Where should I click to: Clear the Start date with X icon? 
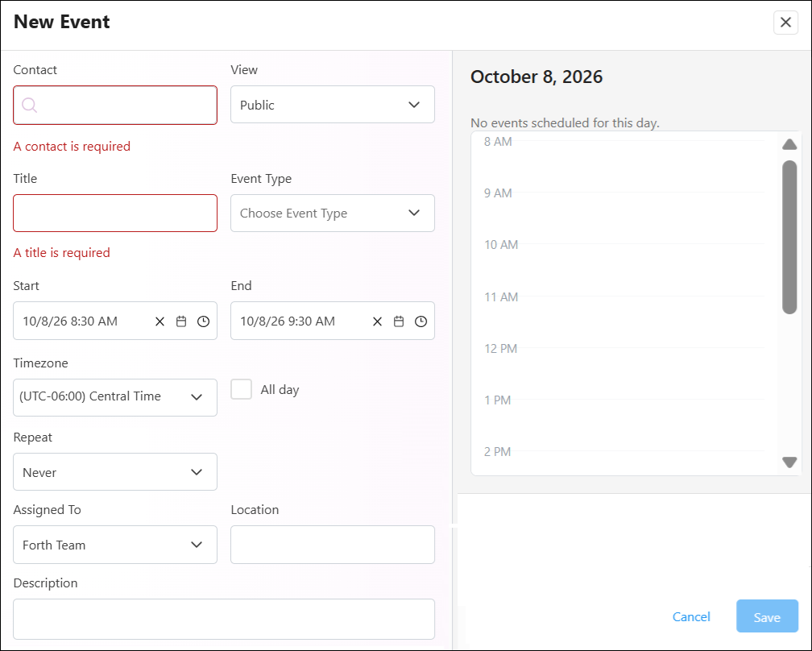click(x=160, y=321)
